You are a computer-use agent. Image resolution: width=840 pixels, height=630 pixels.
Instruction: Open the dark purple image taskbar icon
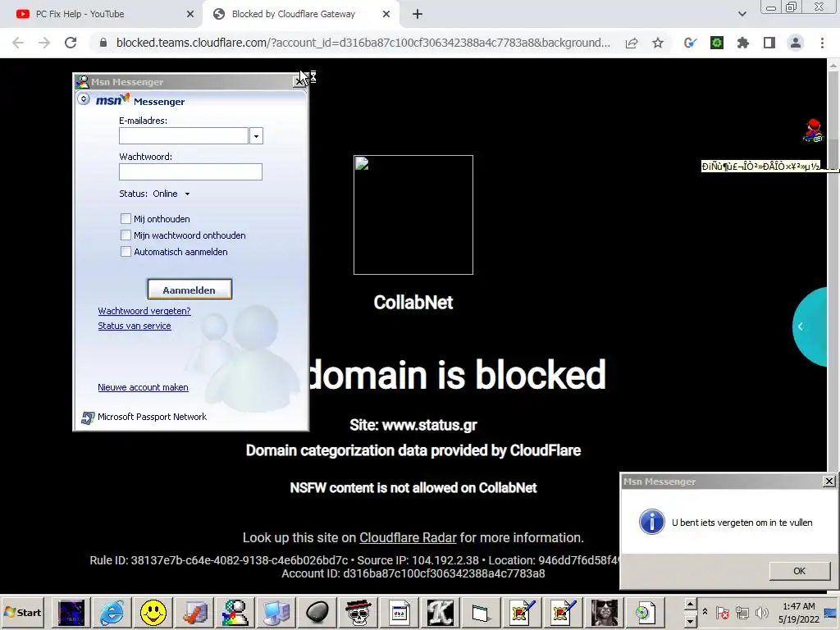[71, 612]
